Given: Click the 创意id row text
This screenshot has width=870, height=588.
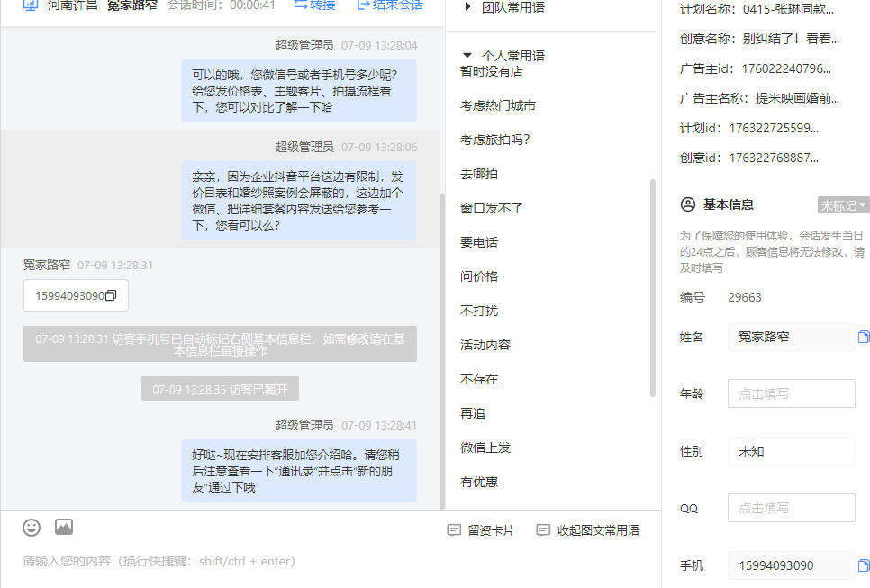Looking at the screenshot, I should click(749, 158).
